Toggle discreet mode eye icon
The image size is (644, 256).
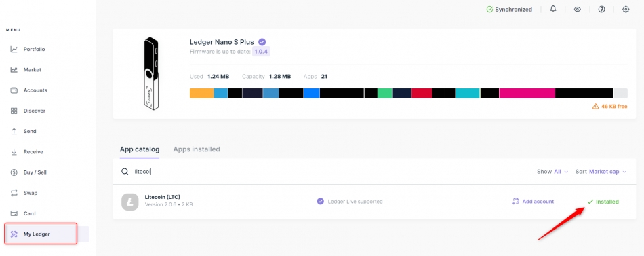(577, 9)
